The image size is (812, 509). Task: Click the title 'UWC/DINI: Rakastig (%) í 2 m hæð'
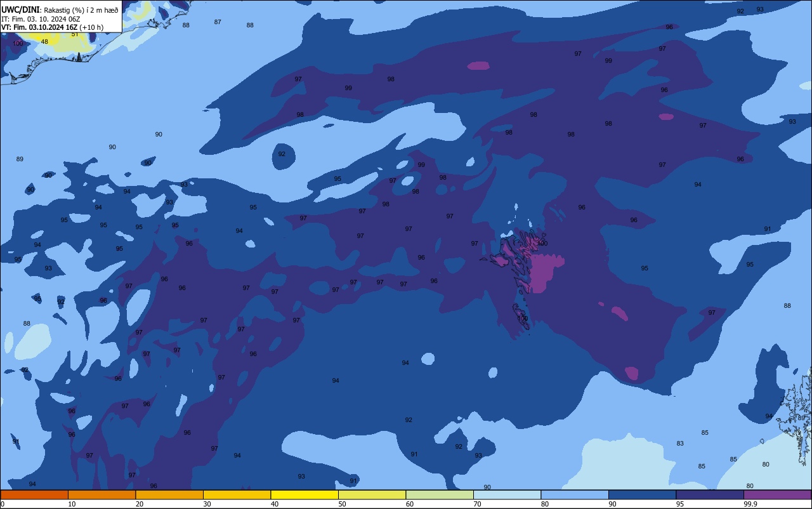click(60, 10)
